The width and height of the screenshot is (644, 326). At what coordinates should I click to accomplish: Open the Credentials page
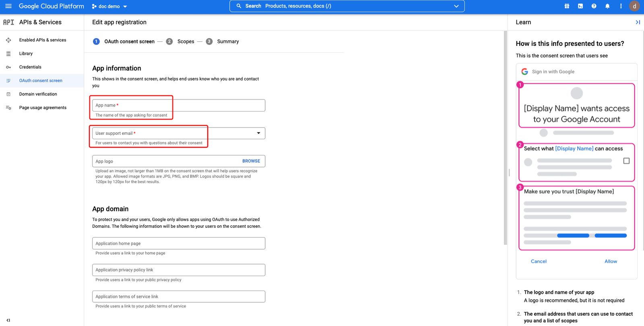tap(30, 67)
